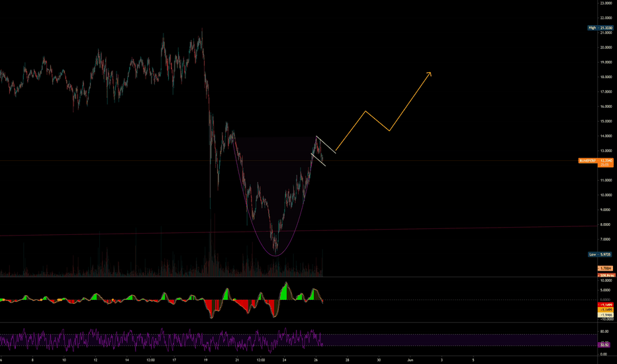The image size is (617, 364).
Task: Click the 23.0000 price axis label
Action: 606,3
